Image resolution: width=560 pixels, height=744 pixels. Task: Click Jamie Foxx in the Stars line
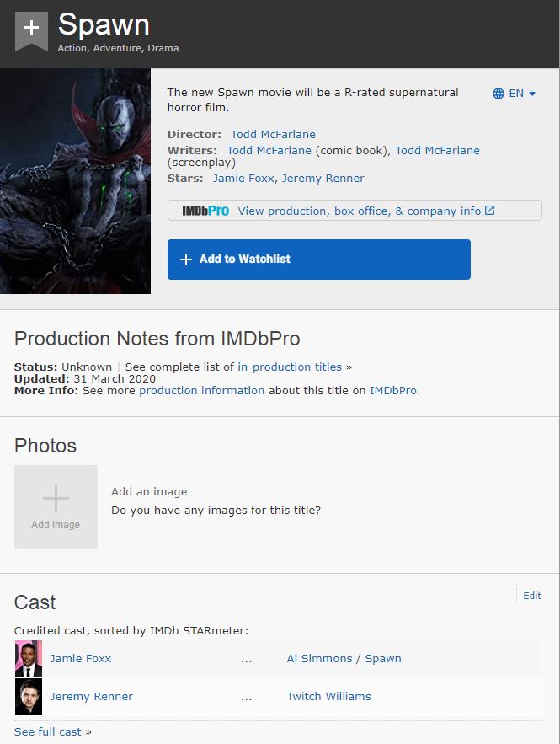241,178
